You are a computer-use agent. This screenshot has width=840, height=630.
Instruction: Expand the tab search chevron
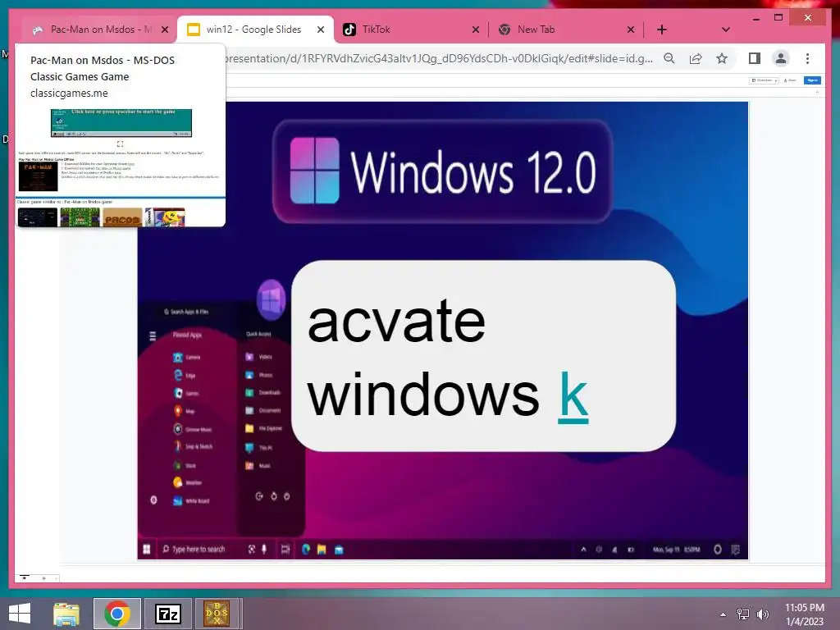(x=726, y=30)
